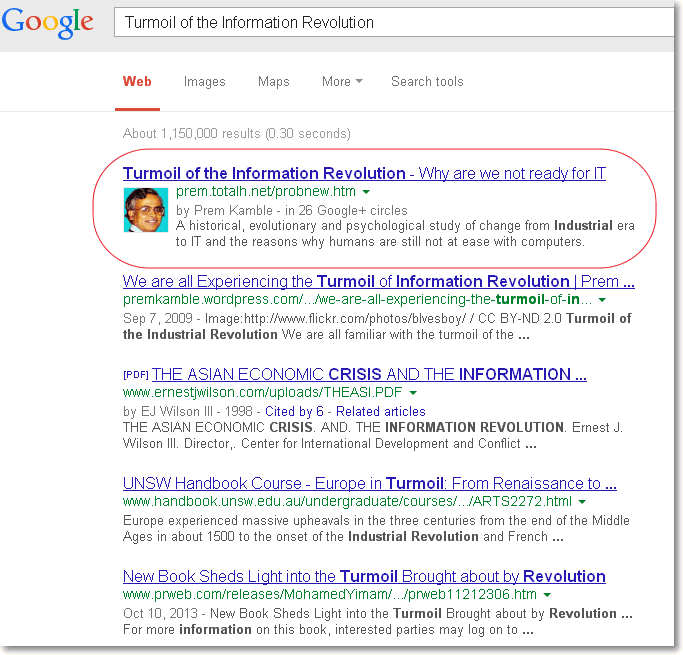Click the 'by Prem Kamble' author link
This screenshot has width=683, height=655.
[x=224, y=210]
